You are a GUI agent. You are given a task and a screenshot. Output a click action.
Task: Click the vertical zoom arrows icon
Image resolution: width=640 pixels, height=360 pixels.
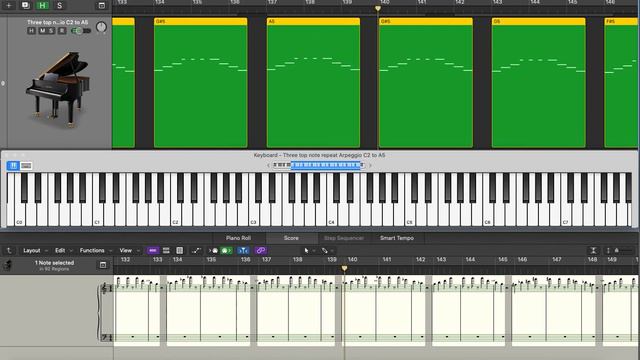(x=608, y=250)
